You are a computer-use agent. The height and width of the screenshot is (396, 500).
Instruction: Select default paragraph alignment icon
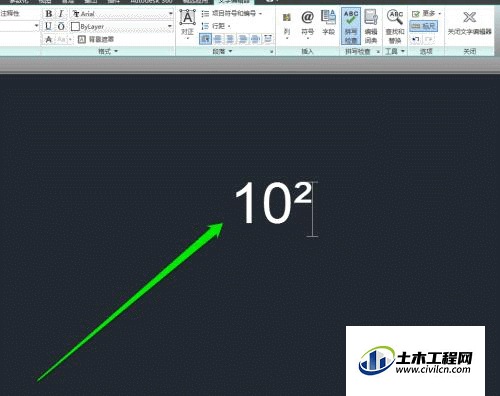pos(205,39)
